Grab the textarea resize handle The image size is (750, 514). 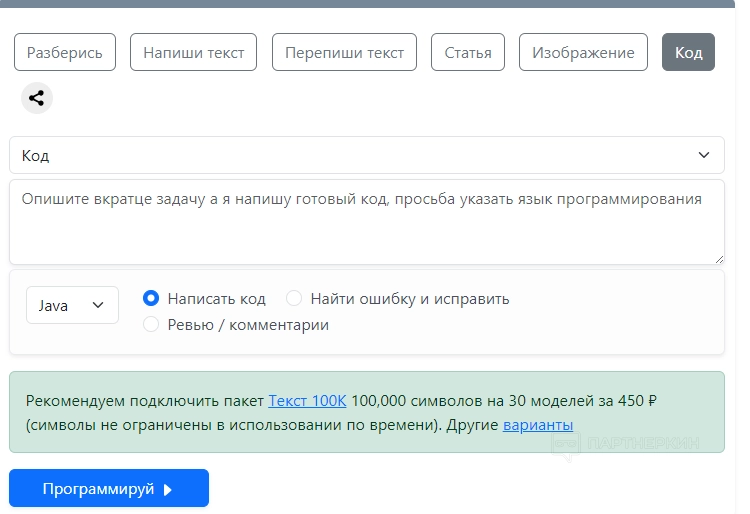(x=719, y=259)
